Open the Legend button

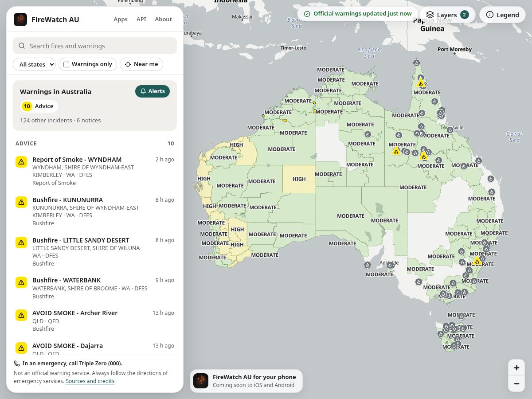tap(502, 15)
